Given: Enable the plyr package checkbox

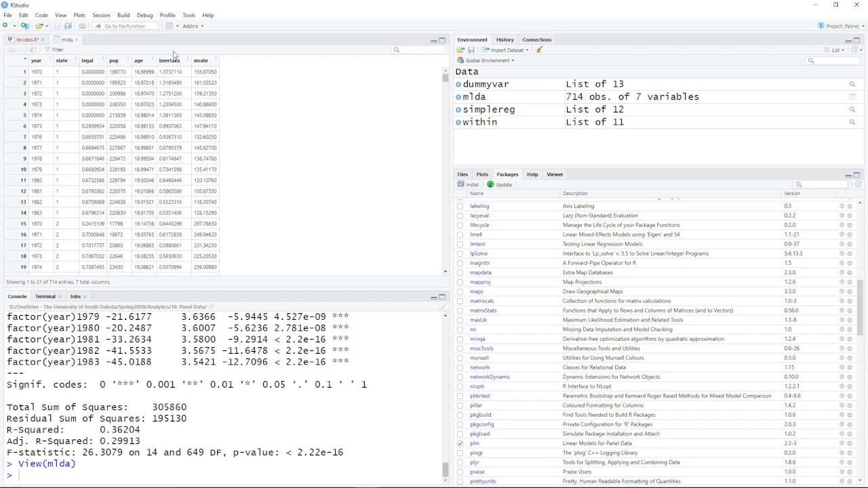Looking at the screenshot, I should point(460,462).
